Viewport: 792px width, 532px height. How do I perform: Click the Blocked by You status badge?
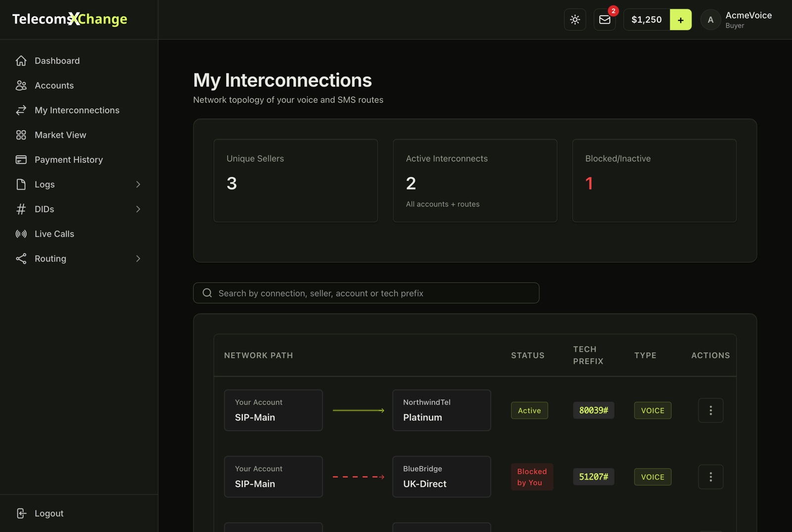[532, 477]
